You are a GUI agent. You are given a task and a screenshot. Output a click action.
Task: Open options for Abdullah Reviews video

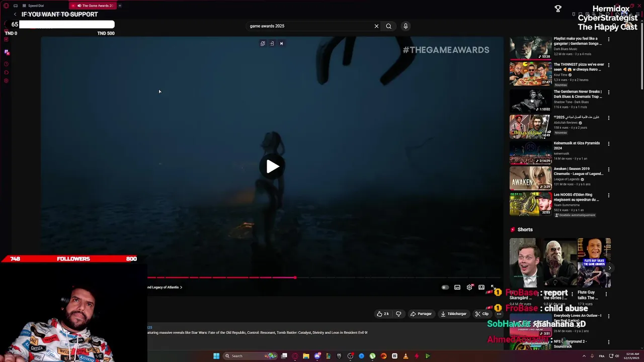(608, 118)
